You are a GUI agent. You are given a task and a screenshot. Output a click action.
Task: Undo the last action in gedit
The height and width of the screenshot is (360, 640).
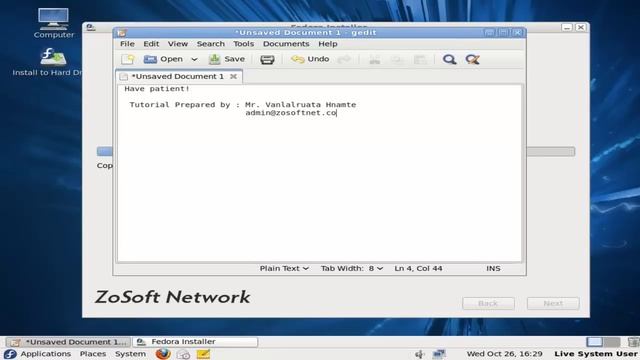point(310,59)
